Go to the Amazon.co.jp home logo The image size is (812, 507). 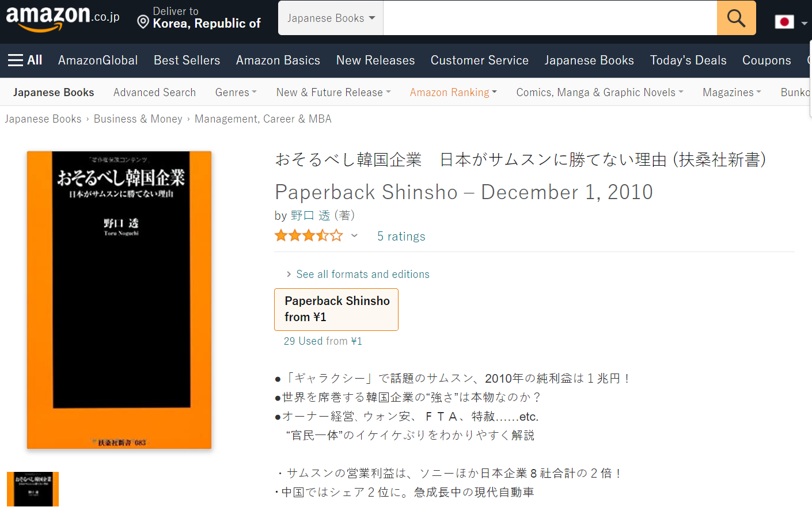[63, 18]
